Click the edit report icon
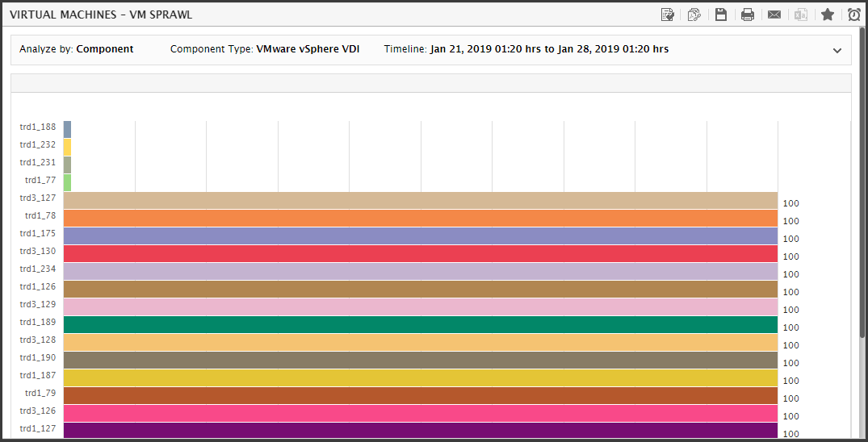Viewport: 868px width, 442px height. tap(667, 15)
